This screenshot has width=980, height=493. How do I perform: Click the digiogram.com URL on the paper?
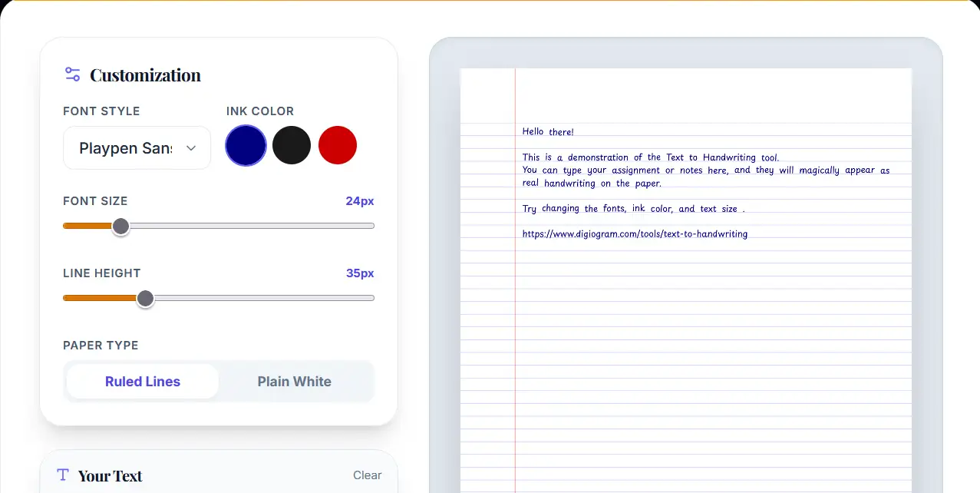click(635, 233)
